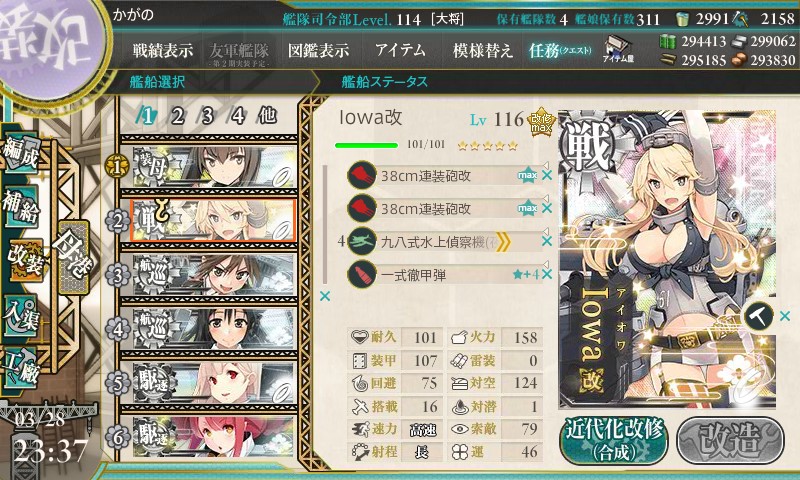Open the 編成 fleet composition side icon
The image size is (800, 480).
pyautogui.click(x=21, y=154)
